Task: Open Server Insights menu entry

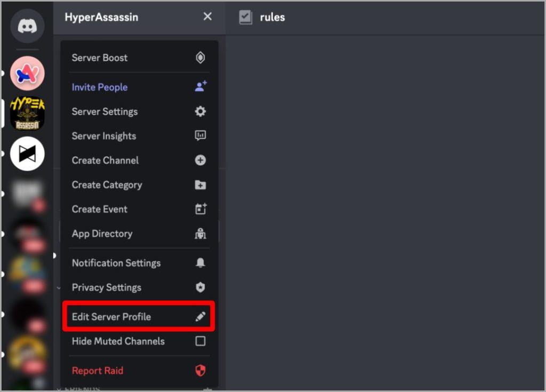Action: [x=139, y=136]
